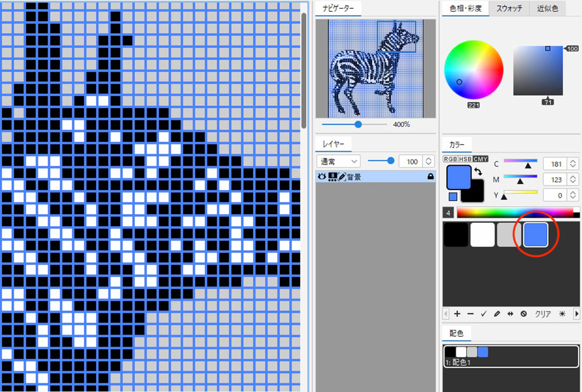Switch color mode to HSB
Image resolution: width=582 pixels, height=392 pixels.
tap(465, 159)
